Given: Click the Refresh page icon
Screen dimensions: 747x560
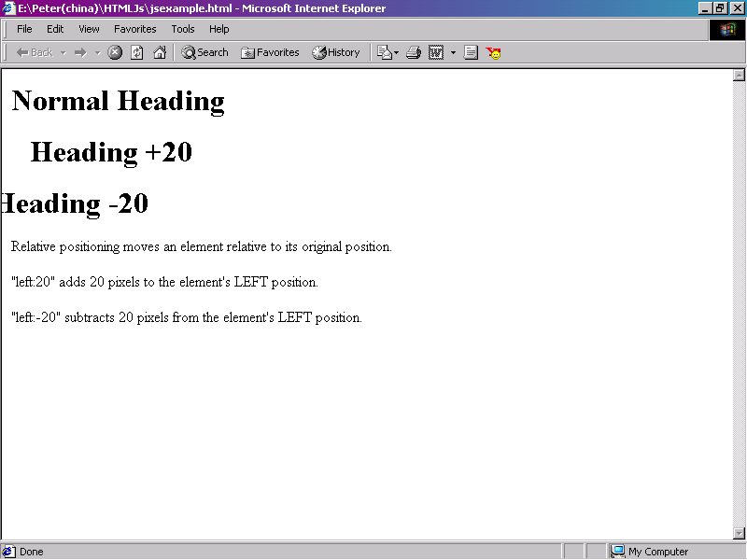Looking at the screenshot, I should click(x=137, y=52).
